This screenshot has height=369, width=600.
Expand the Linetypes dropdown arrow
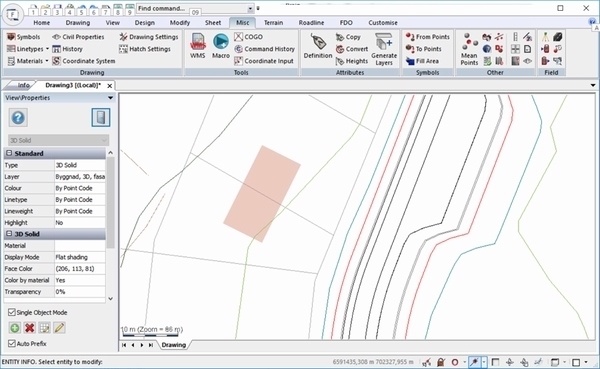click(x=47, y=49)
